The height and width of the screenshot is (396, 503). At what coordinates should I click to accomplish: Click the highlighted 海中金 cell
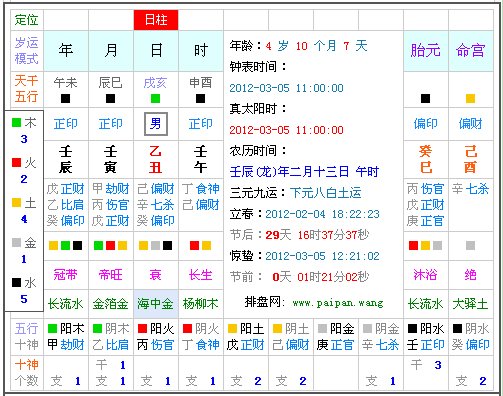click(x=156, y=304)
